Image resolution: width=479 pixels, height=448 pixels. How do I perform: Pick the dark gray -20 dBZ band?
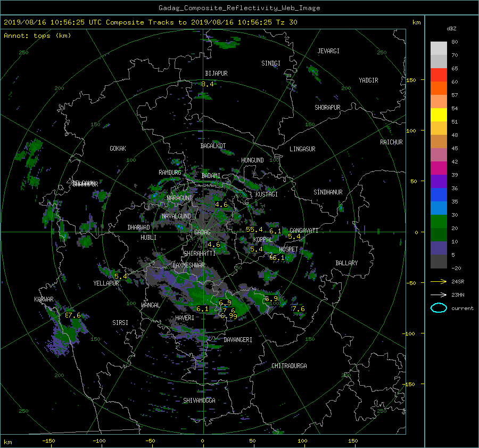tap(439, 262)
